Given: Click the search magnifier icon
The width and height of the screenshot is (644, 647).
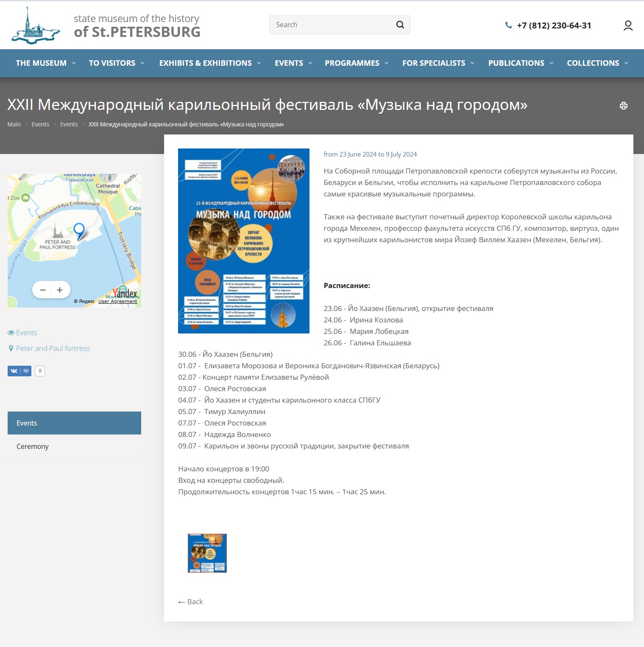Looking at the screenshot, I should (x=400, y=25).
